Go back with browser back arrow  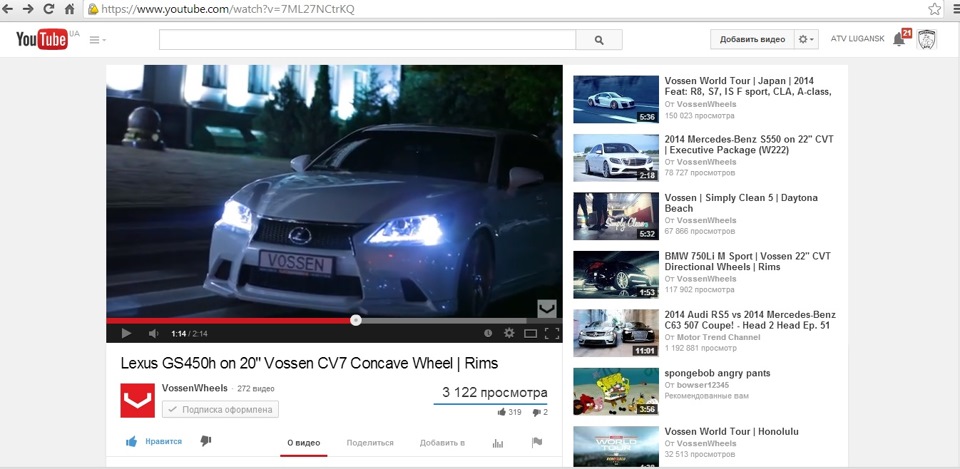point(8,9)
